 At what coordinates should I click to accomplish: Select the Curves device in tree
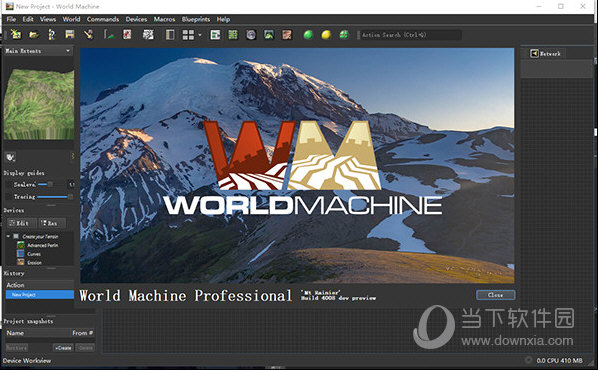pyautogui.click(x=34, y=254)
